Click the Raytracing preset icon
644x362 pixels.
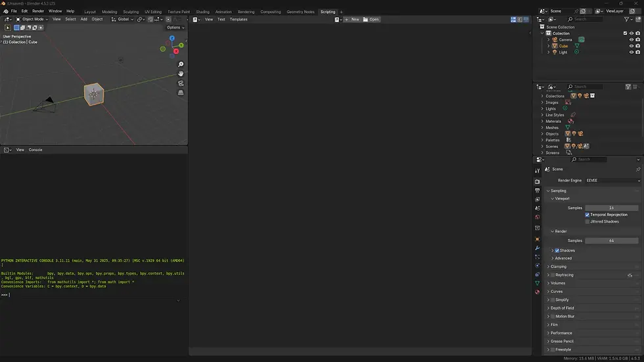click(x=630, y=275)
